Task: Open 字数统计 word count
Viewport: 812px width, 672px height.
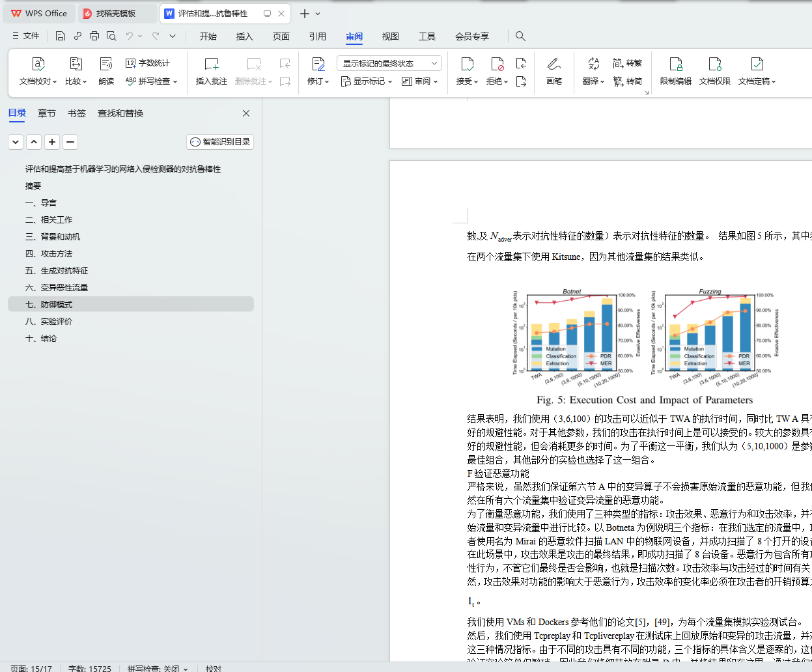Action: pos(148,63)
